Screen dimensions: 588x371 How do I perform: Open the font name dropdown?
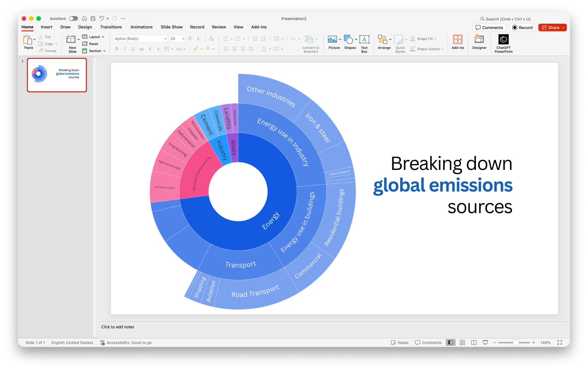pyautogui.click(x=165, y=39)
